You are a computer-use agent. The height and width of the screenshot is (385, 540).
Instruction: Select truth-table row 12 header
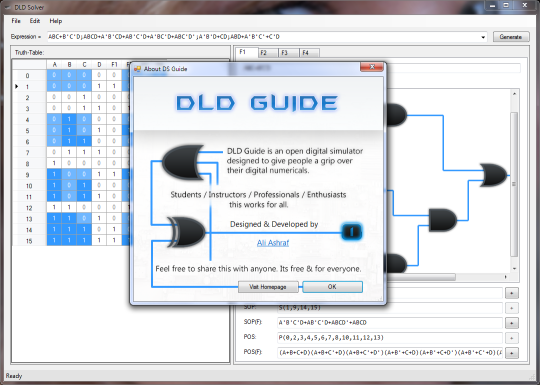click(x=29, y=208)
